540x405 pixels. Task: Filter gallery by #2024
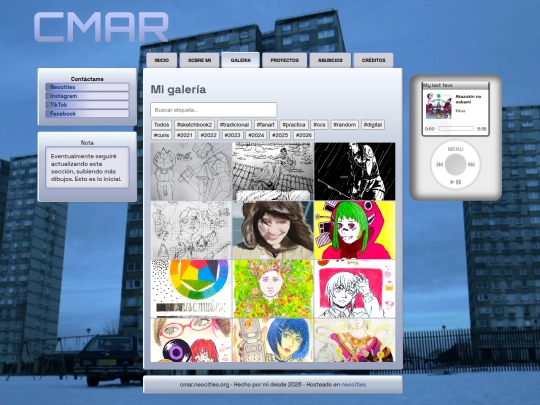click(256, 135)
